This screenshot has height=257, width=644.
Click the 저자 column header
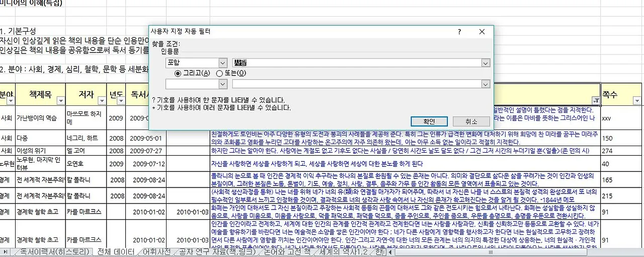point(86,94)
